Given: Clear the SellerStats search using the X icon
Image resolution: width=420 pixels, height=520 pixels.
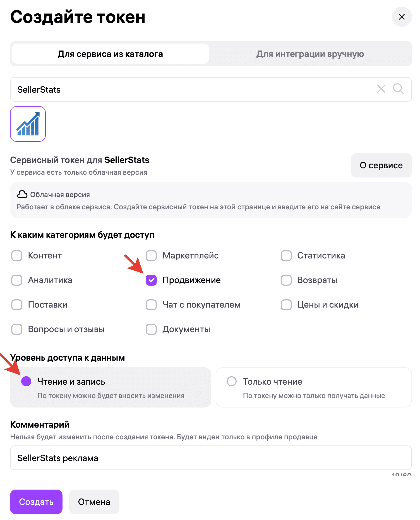Looking at the screenshot, I should click(x=381, y=89).
